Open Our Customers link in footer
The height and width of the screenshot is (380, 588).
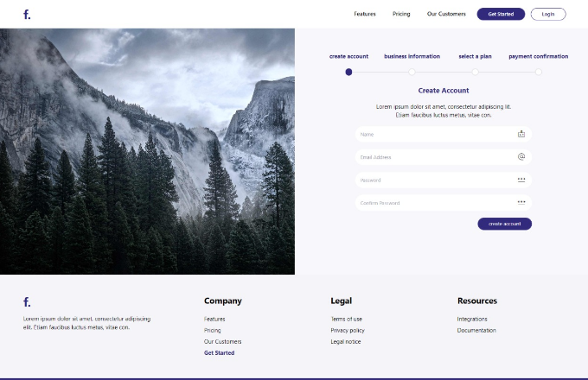click(223, 341)
